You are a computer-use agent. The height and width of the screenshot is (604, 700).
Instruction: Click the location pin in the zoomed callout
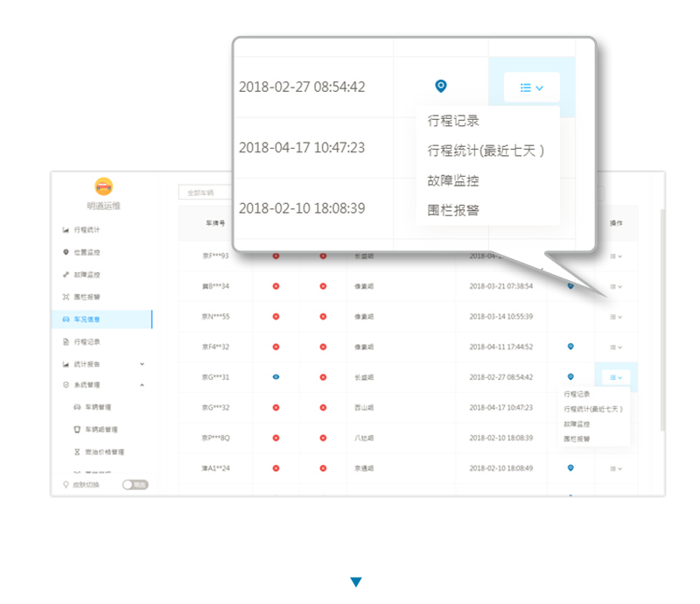click(441, 86)
